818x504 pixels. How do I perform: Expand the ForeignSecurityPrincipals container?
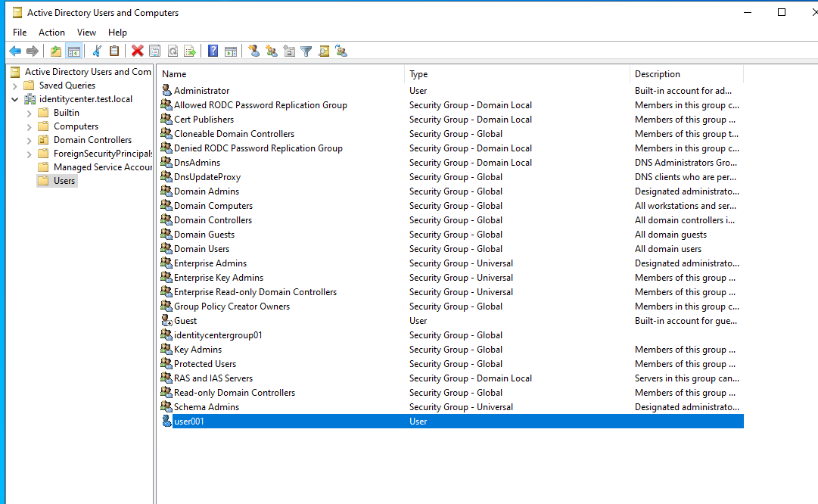tap(30, 154)
